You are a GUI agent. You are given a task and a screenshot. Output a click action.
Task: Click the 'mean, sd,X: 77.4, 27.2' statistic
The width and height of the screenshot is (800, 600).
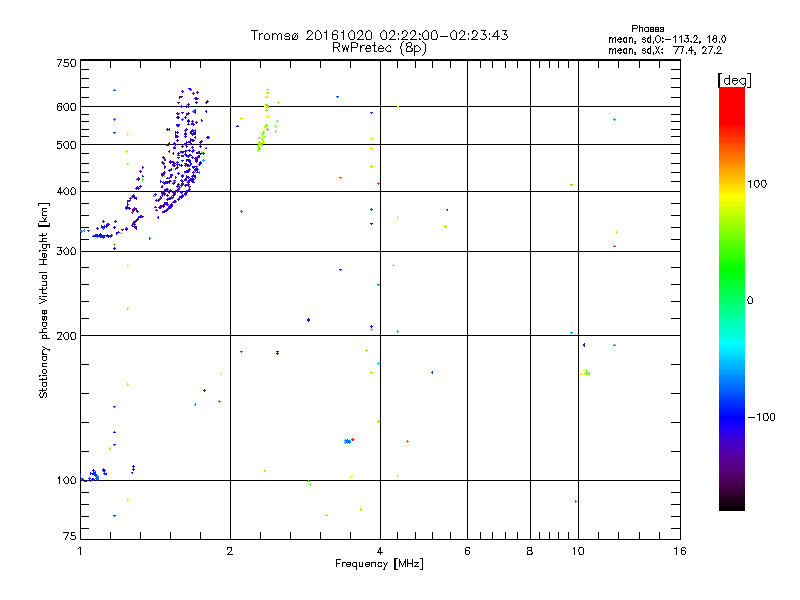tap(665, 50)
